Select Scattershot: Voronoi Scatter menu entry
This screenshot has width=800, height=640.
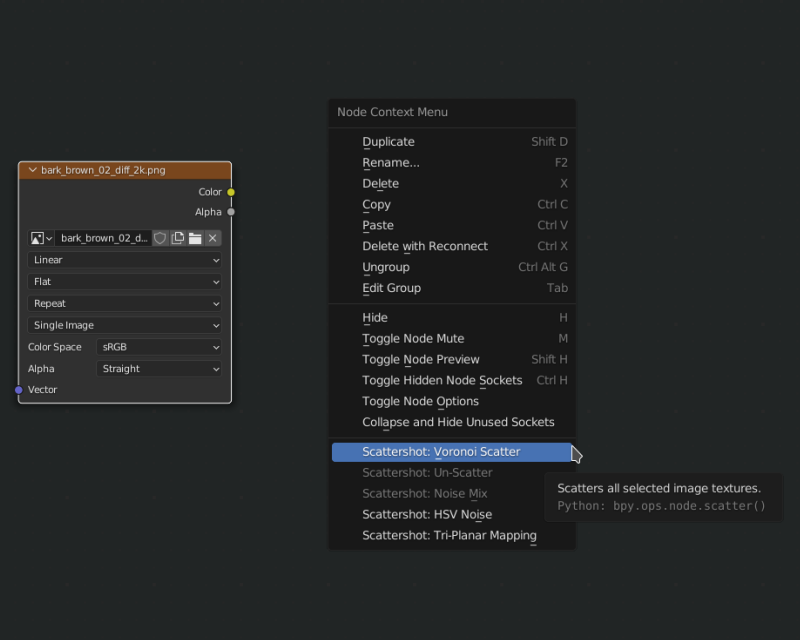441,452
